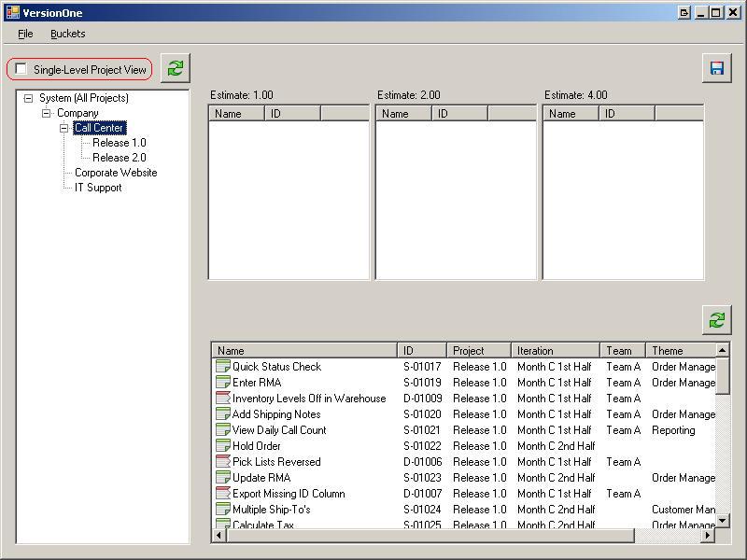Click empty list area of Estimate 1.00 bucket
747x560 pixels.
[x=289, y=200]
